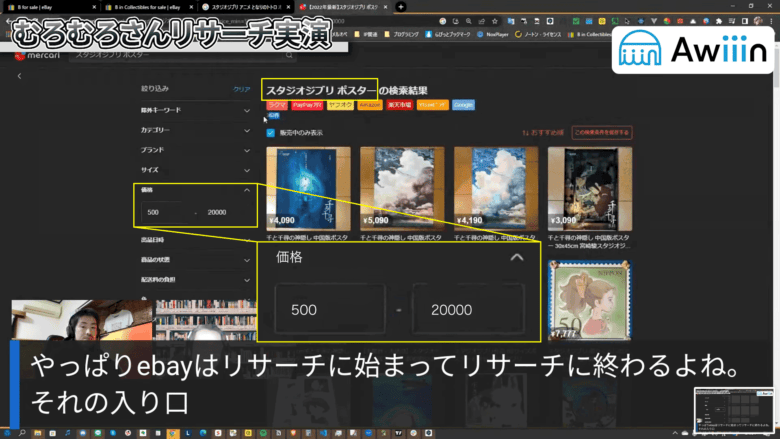Click the zoom magnifier icon in address bar

click(469, 21)
